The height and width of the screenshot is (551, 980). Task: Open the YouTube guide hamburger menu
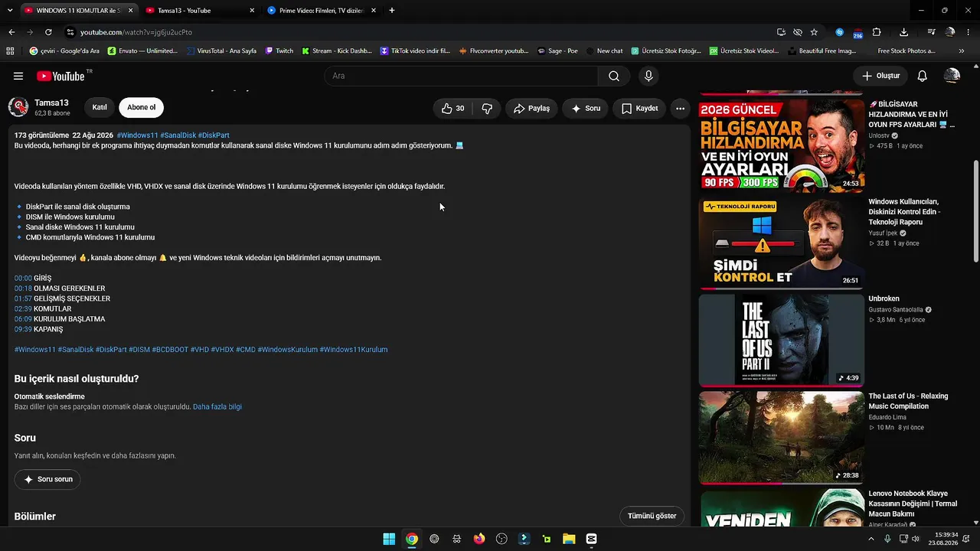[x=18, y=76]
